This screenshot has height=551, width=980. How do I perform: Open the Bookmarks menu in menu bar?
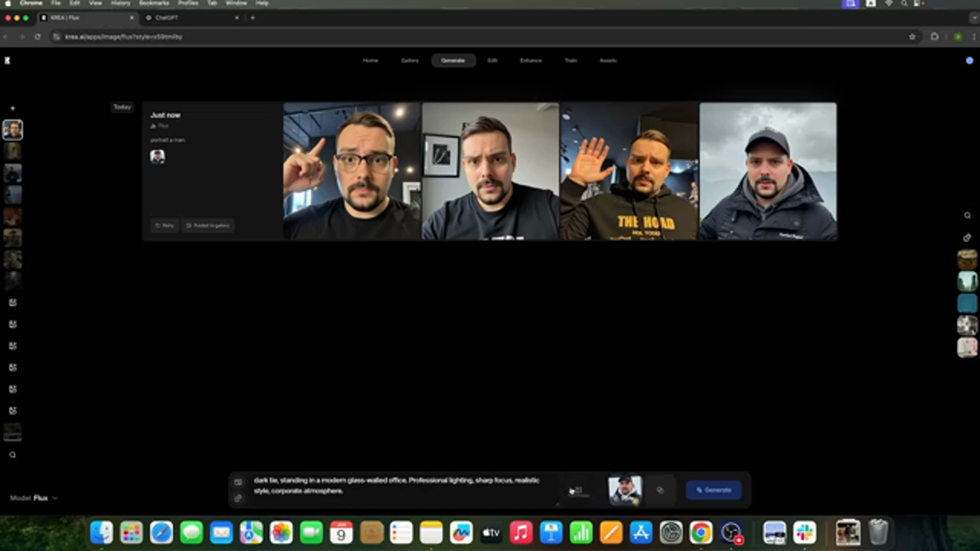click(x=154, y=3)
